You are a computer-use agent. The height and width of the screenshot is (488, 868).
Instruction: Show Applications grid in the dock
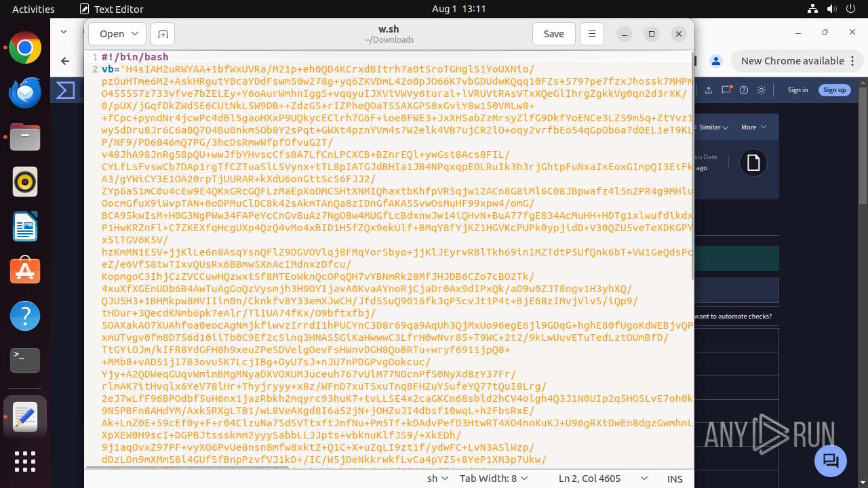click(x=25, y=462)
